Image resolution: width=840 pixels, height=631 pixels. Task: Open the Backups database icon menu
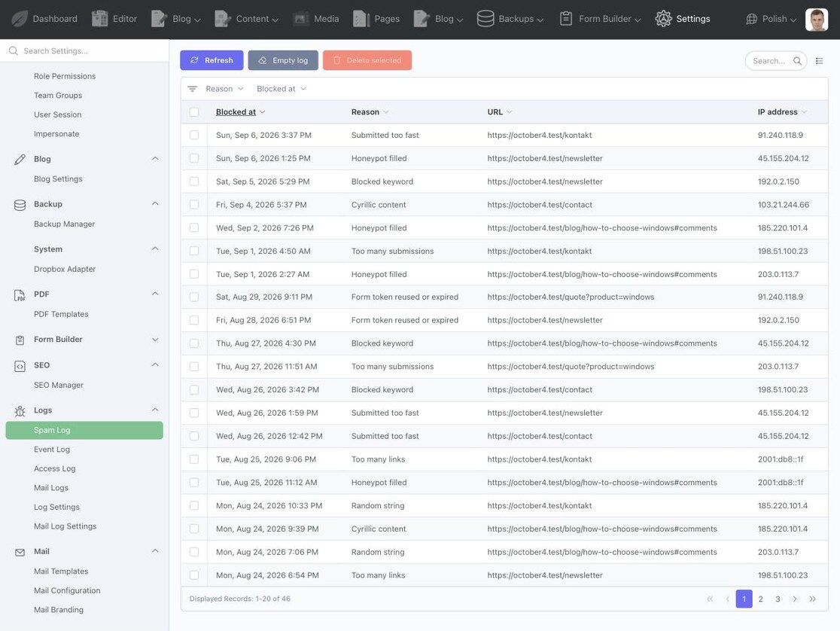click(x=485, y=19)
